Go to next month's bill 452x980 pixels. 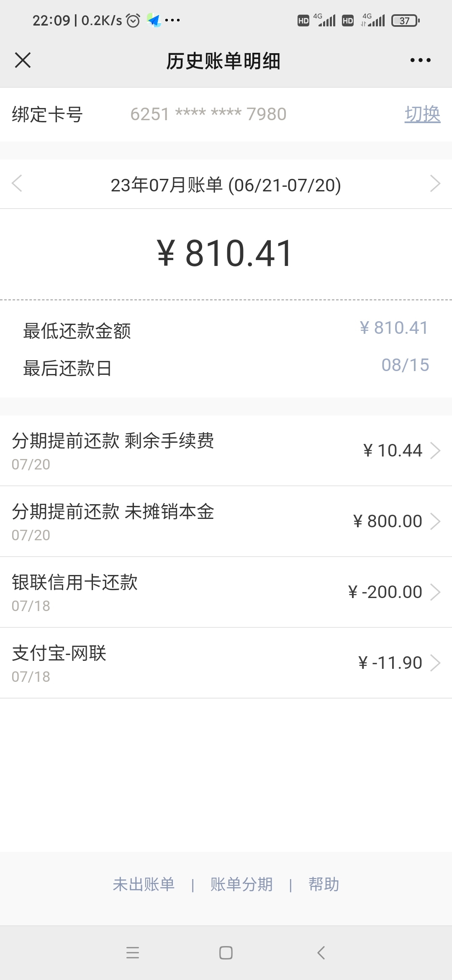click(435, 184)
